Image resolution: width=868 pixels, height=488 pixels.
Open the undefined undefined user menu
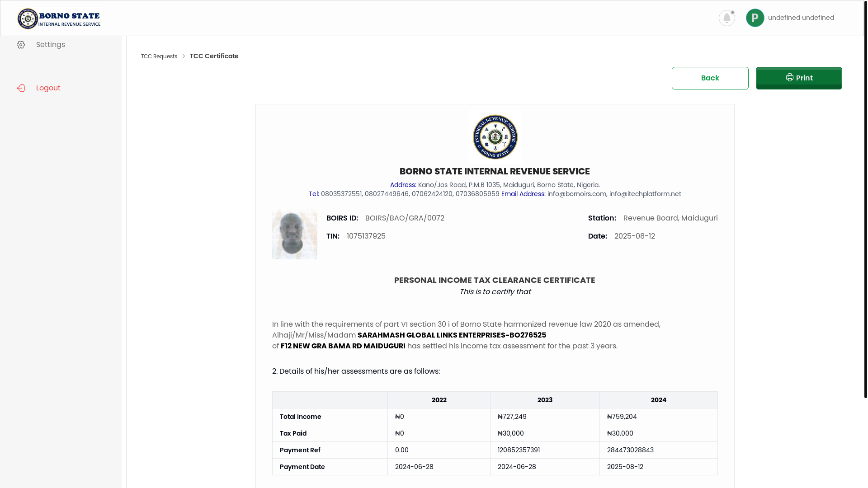801,18
